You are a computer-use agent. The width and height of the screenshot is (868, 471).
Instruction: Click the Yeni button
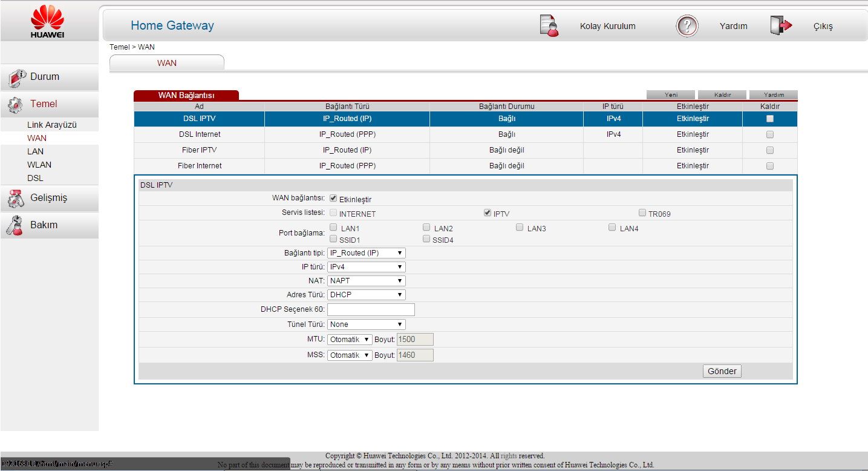(x=671, y=95)
